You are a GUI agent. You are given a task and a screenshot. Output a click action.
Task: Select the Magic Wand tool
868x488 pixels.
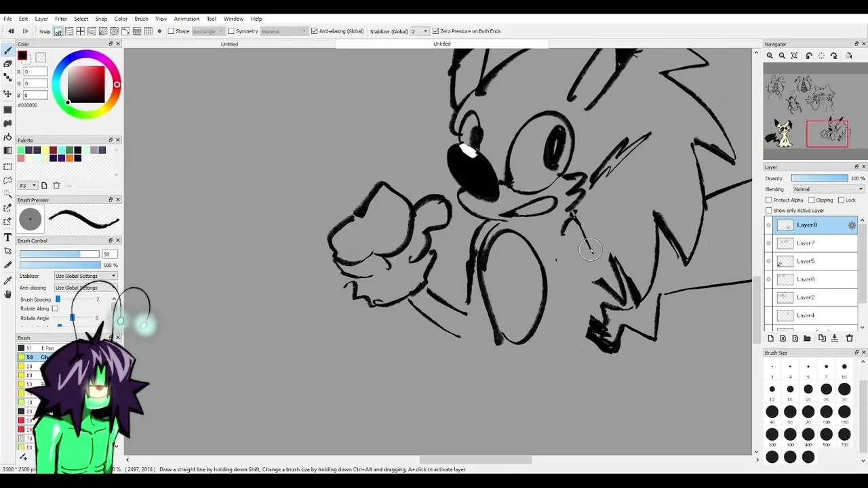tap(7, 195)
